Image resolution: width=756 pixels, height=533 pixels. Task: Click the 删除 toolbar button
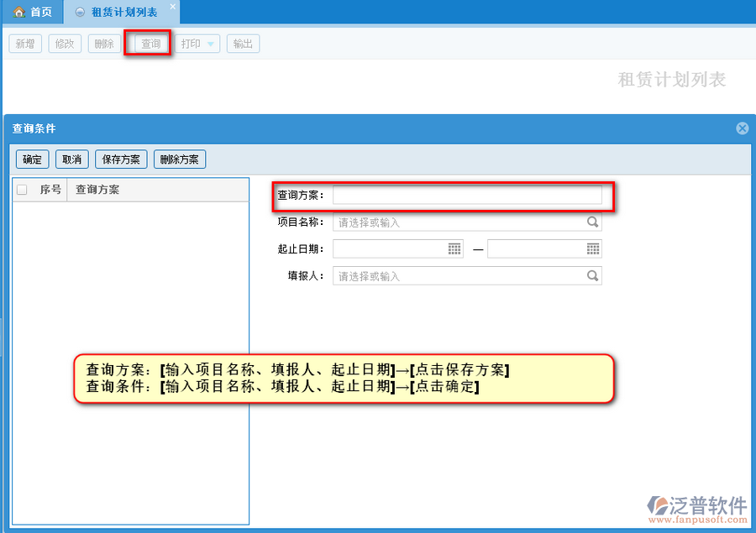click(104, 44)
